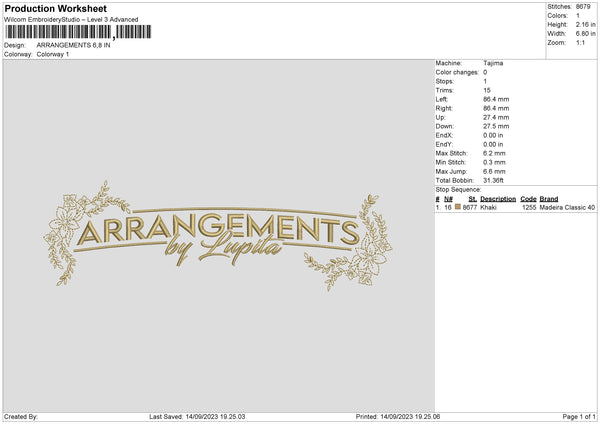The width and height of the screenshot is (600, 424).
Task: Click the Max Jump value 6.6 mm
Action: (x=494, y=171)
